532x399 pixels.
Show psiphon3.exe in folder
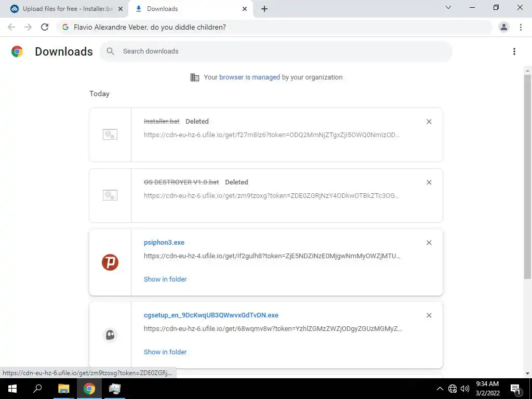[165, 279]
